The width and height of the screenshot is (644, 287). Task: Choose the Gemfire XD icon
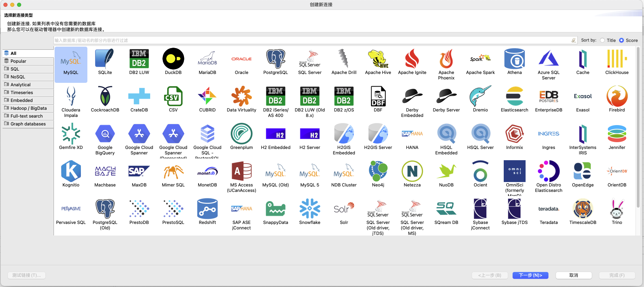click(71, 134)
